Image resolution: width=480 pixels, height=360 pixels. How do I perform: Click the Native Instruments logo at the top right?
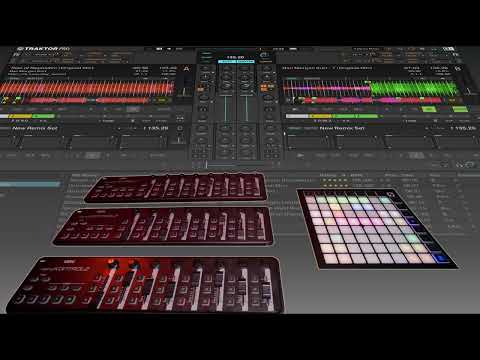click(448, 49)
